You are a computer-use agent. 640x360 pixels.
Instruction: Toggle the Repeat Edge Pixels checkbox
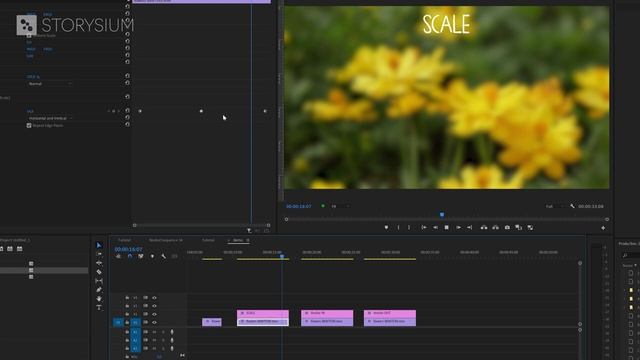(x=29, y=126)
